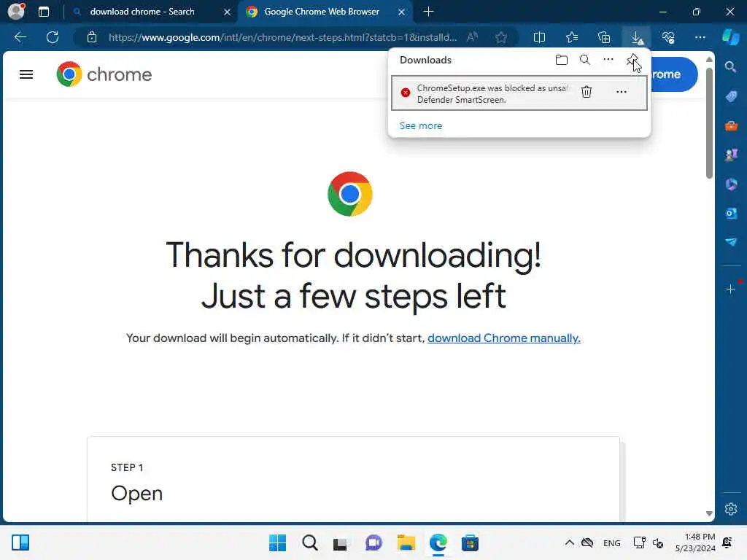The width and height of the screenshot is (747, 560).
Task: Click the scrollbar down arrow
Action: pyautogui.click(x=709, y=514)
